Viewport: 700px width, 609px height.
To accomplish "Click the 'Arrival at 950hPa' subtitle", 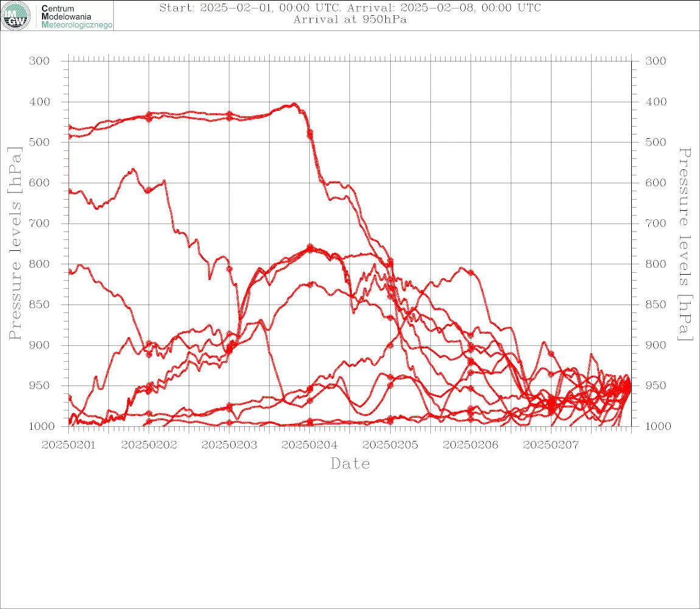I will (x=350, y=19).
